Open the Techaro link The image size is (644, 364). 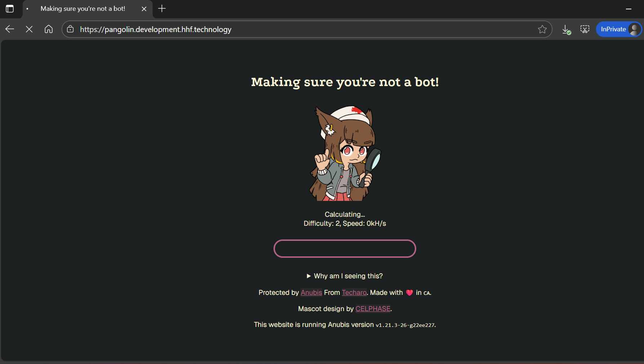(354, 292)
